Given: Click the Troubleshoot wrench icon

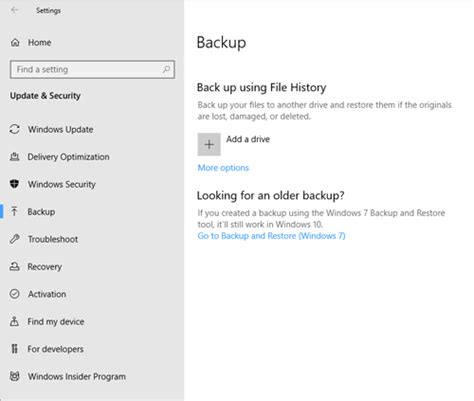Looking at the screenshot, I should [x=14, y=239].
